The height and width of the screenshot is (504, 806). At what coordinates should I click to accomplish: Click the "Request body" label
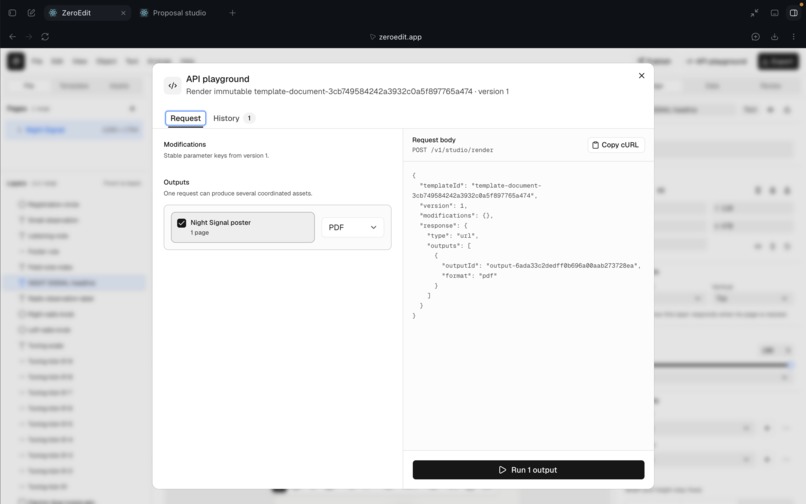click(434, 140)
